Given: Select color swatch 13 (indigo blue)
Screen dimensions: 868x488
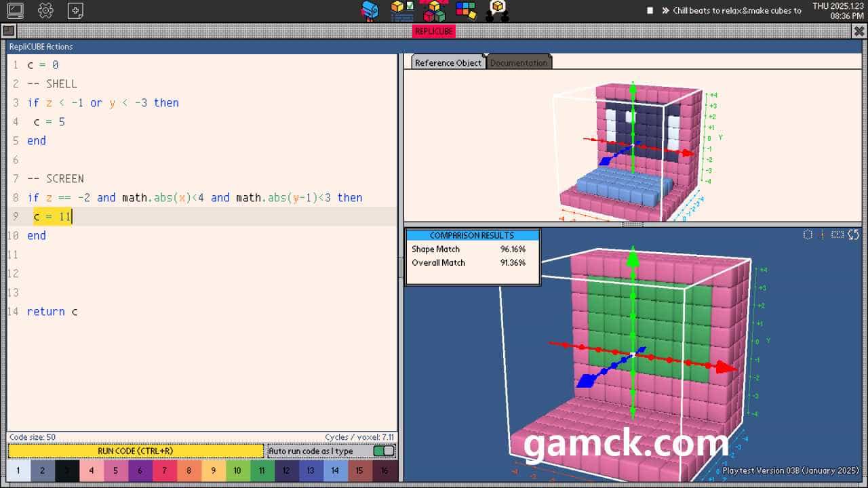Looking at the screenshot, I should (311, 470).
